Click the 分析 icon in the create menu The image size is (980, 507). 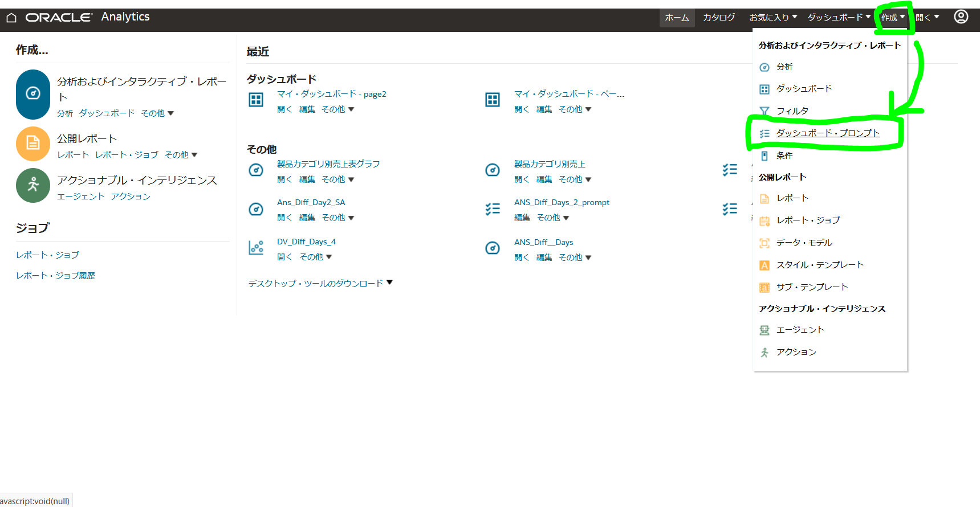coord(765,67)
